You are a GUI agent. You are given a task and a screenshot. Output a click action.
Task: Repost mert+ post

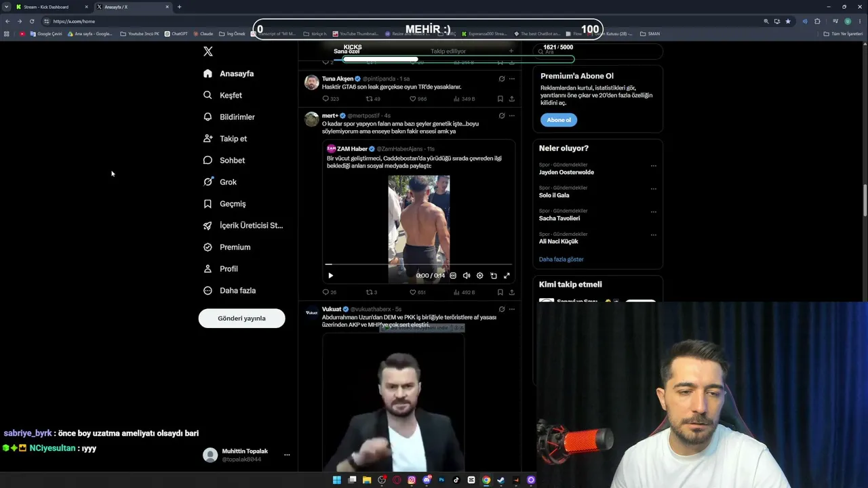tap(372, 293)
